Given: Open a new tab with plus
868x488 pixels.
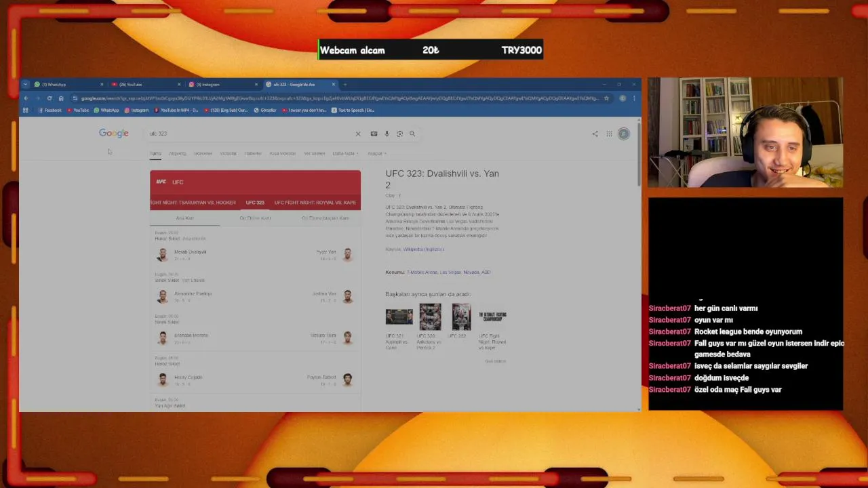Looking at the screenshot, I should [345, 85].
